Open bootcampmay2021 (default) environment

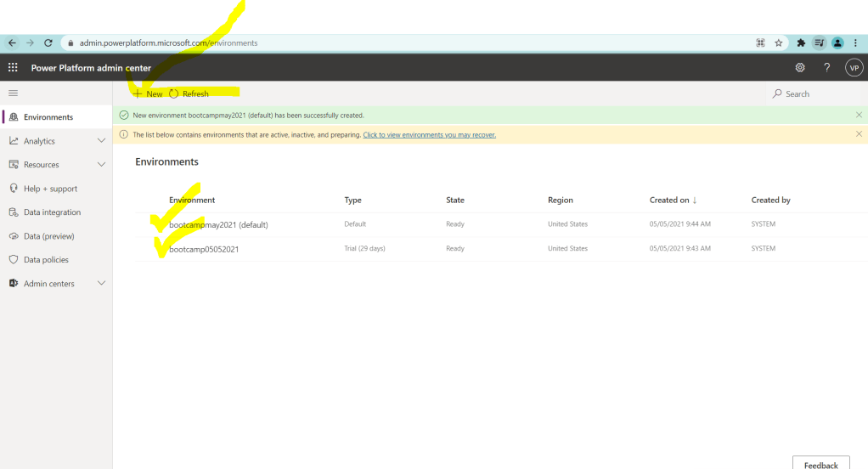218,225
